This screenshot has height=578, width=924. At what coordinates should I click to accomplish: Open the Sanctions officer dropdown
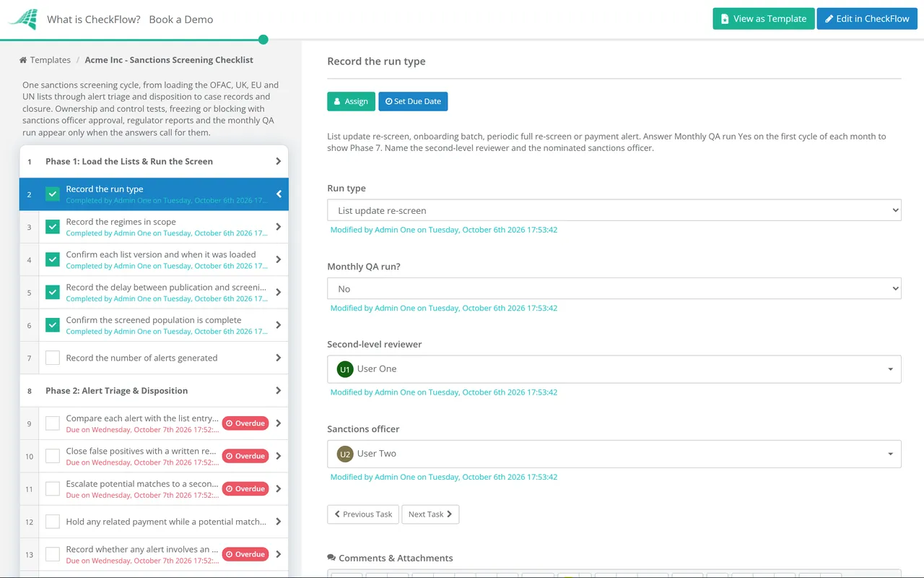[x=614, y=454]
